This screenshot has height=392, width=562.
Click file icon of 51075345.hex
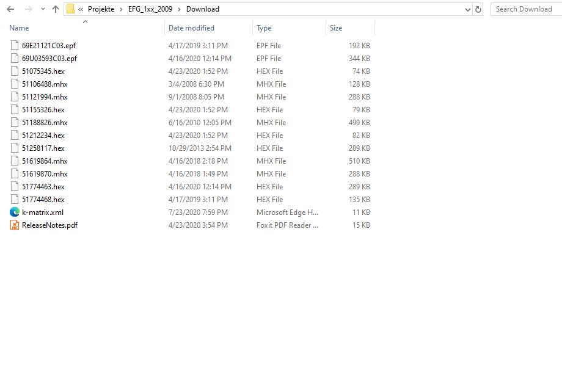(x=14, y=71)
